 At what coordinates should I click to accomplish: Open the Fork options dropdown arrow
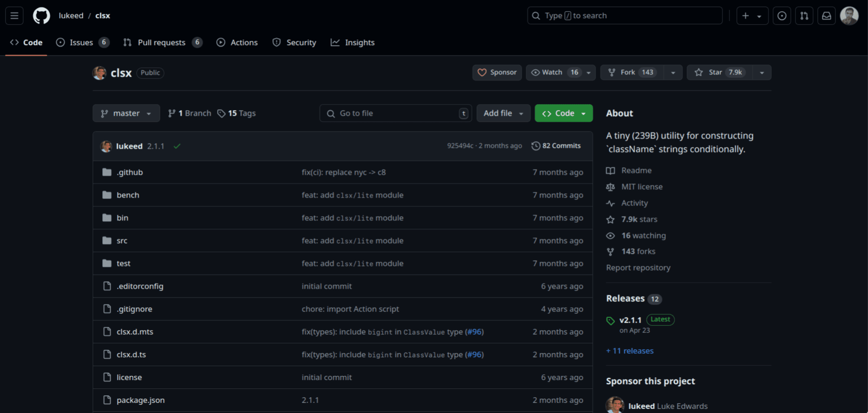click(x=673, y=72)
